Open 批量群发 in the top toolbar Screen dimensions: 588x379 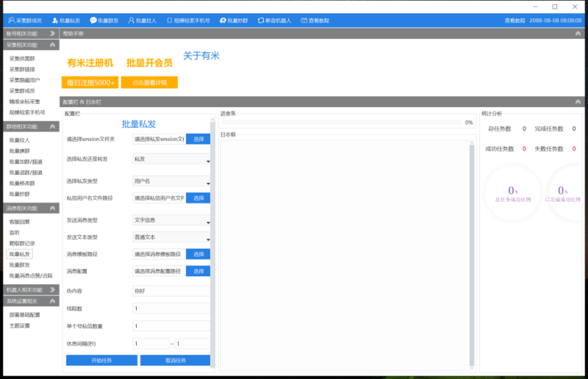point(104,21)
